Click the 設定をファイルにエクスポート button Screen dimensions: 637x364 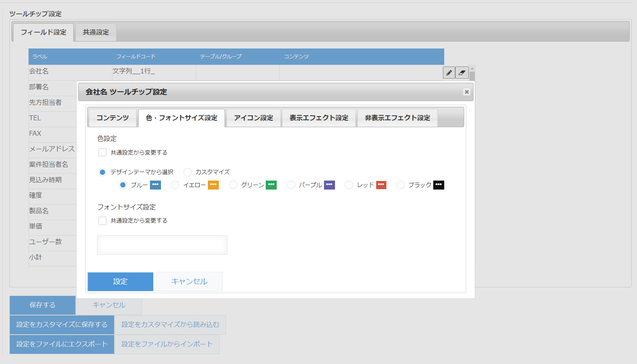pos(62,344)
